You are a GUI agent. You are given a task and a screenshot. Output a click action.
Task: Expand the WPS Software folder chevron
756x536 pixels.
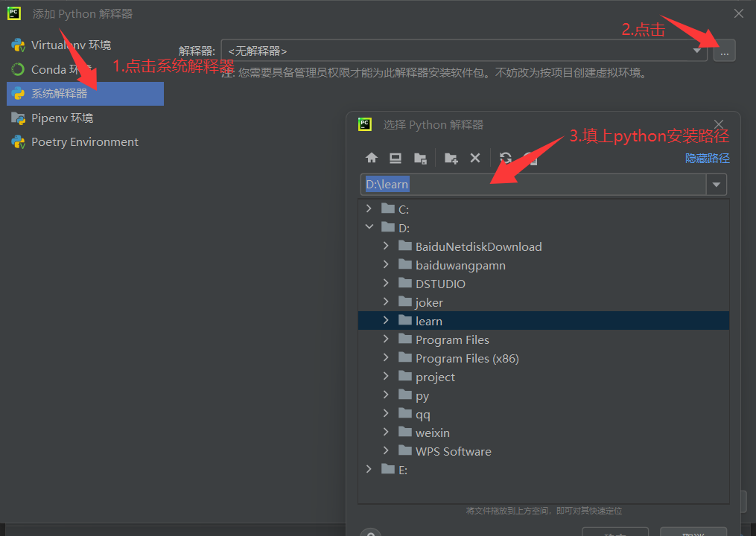click(x=386, y=450)
